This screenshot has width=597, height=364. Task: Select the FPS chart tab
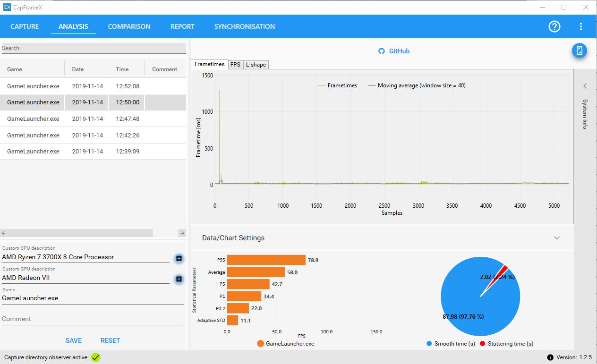tap(235, 65)
